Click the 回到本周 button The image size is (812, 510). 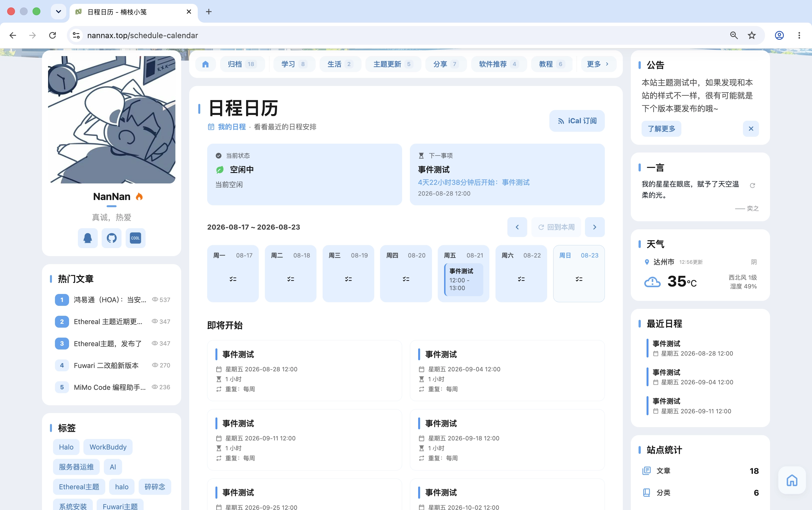pos(556,227)
